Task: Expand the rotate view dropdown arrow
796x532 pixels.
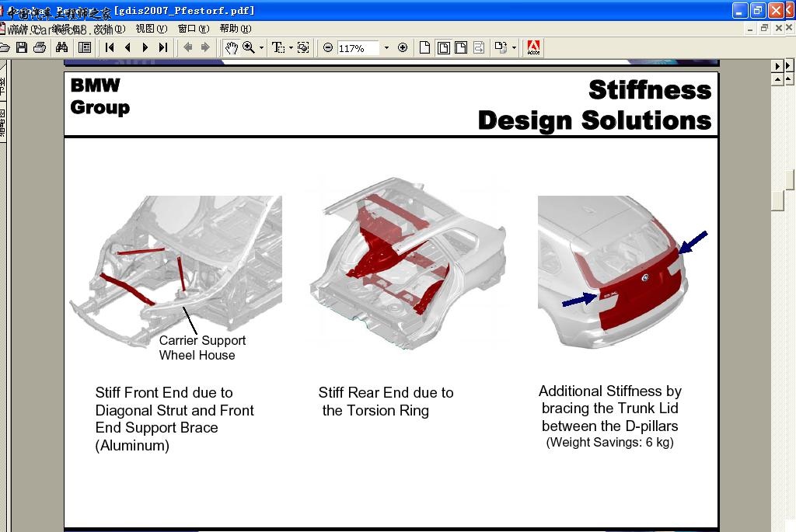Action: (515, 48)
